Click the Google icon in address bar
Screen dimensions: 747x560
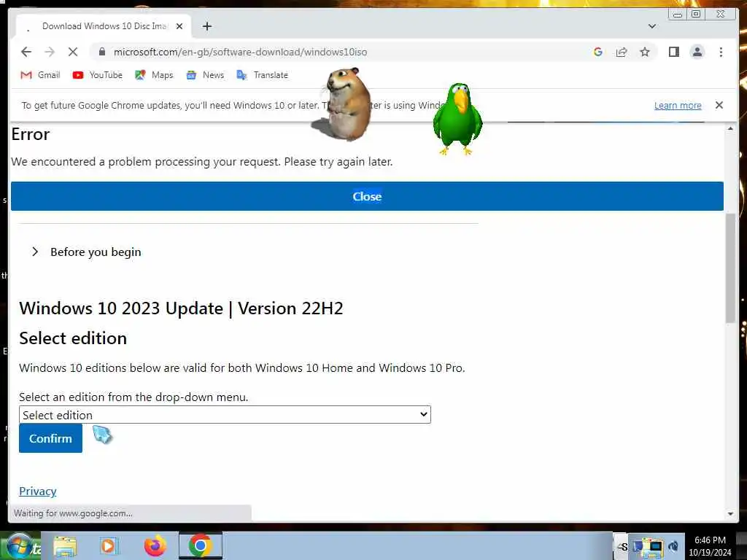pyautogui.click(x=598, y=52)
